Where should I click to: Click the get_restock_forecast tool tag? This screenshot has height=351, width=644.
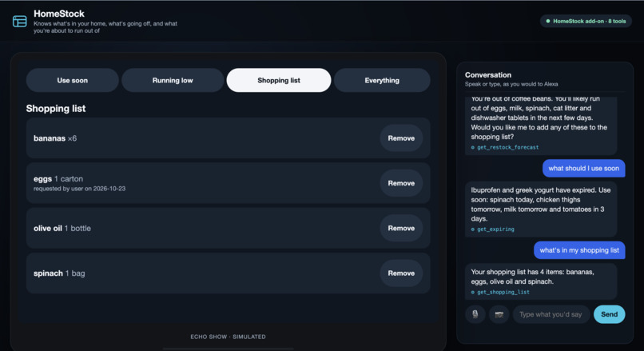point(505,147)
